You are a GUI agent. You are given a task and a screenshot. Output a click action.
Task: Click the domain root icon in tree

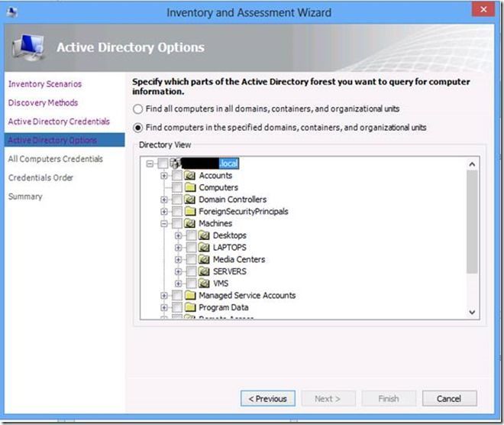(175, 164)
